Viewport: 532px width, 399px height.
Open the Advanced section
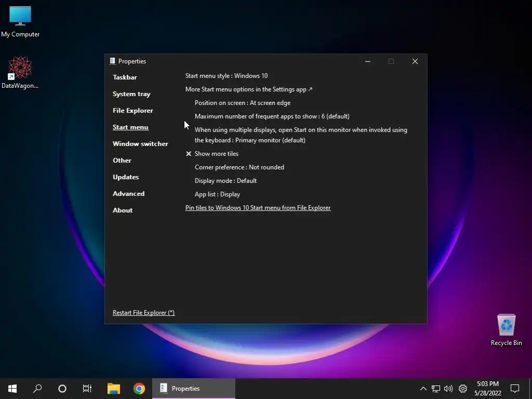(x=129, y=194)
